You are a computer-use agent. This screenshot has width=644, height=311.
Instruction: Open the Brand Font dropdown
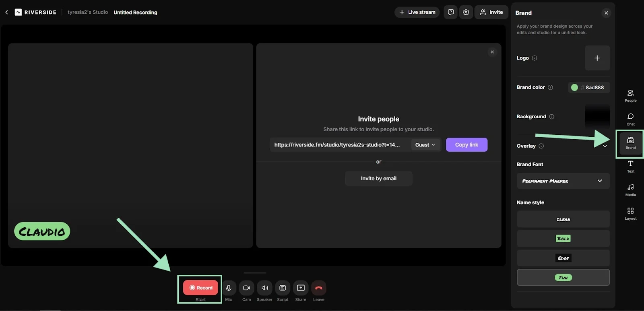pyautogui.click(x=563, y=181)
